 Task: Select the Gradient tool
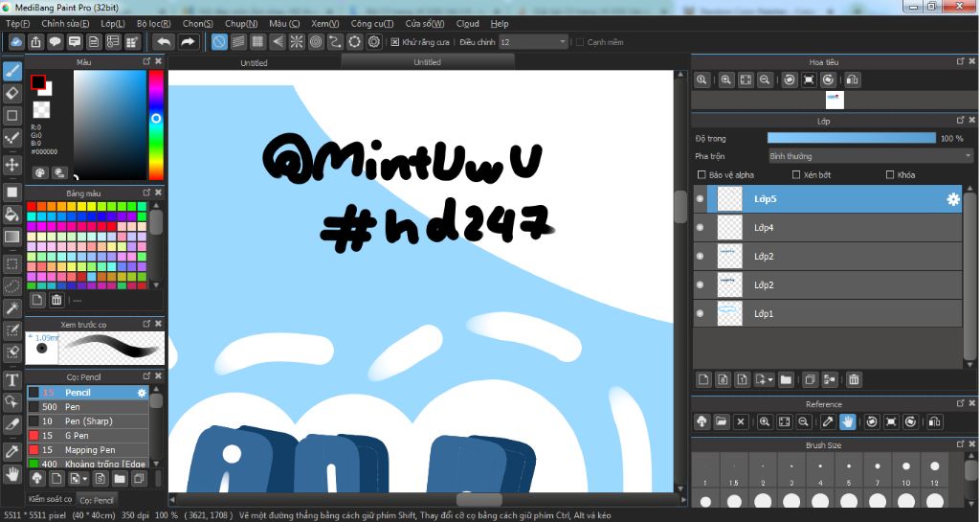11,237
